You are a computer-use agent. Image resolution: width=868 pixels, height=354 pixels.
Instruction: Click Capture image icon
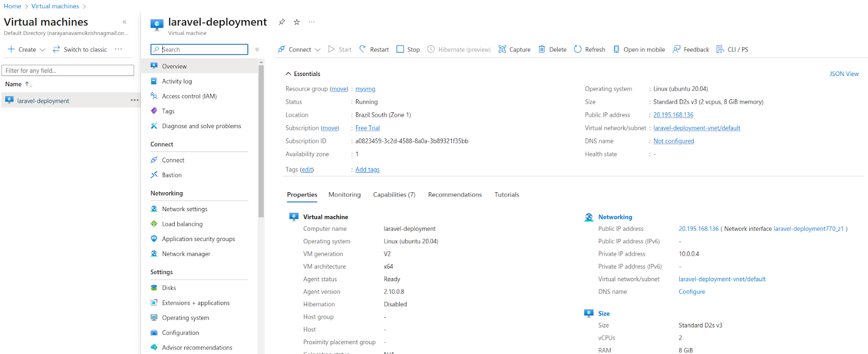point(502,49)
